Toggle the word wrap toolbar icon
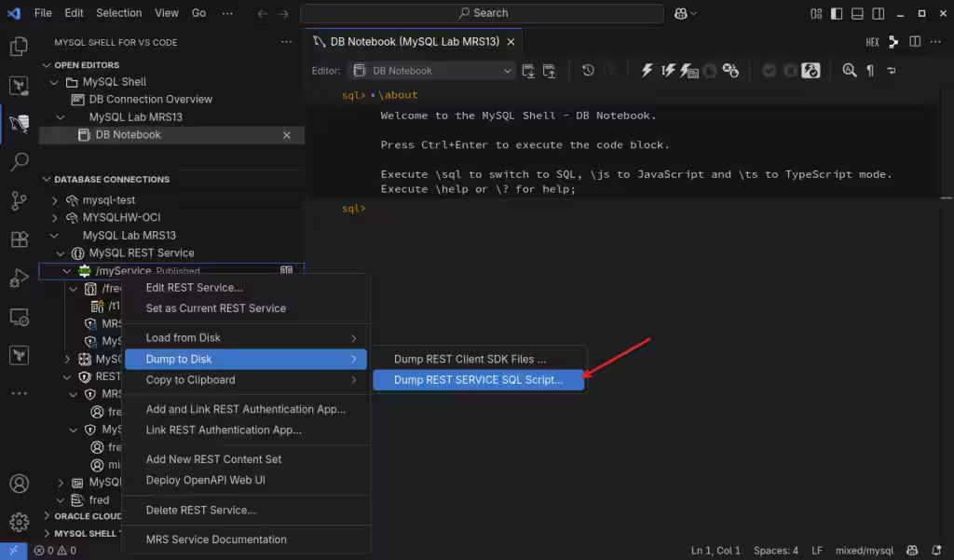Screen dimensions: 954x560 [x=892, y=71]
